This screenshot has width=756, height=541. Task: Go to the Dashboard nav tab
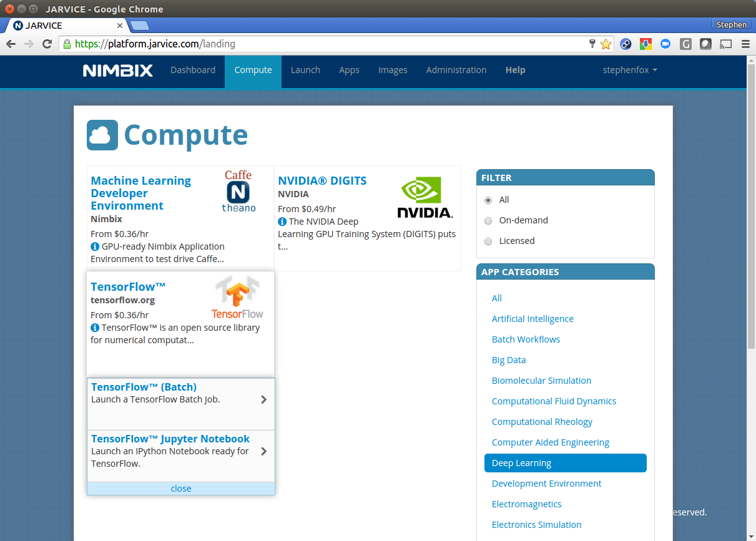[x=193, y=71]
